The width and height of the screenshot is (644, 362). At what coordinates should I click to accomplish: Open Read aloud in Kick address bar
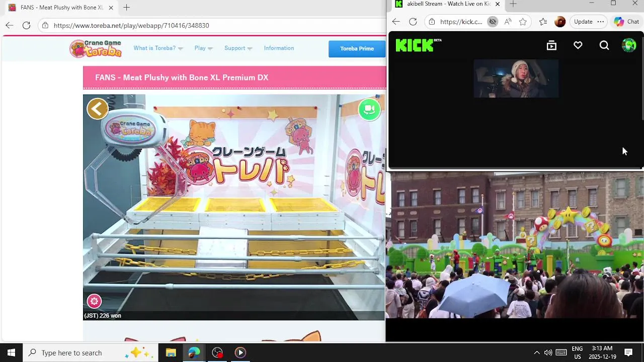coord(508,22)
